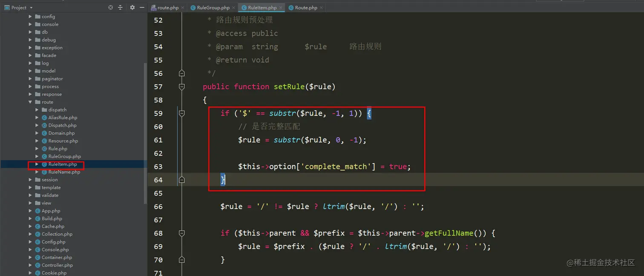Expand the db folder arrow
Image resolution: width=644 pixels, height=276 pixels.
pos(30,32)
